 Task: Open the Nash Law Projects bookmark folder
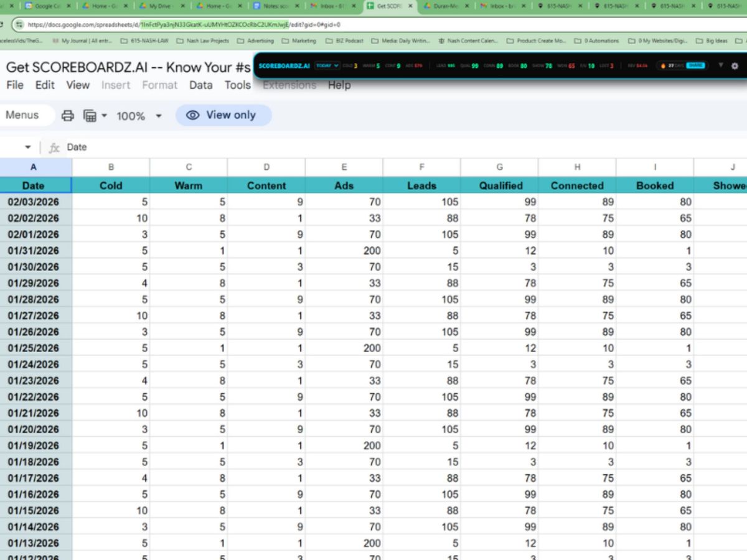coord(203,41)
